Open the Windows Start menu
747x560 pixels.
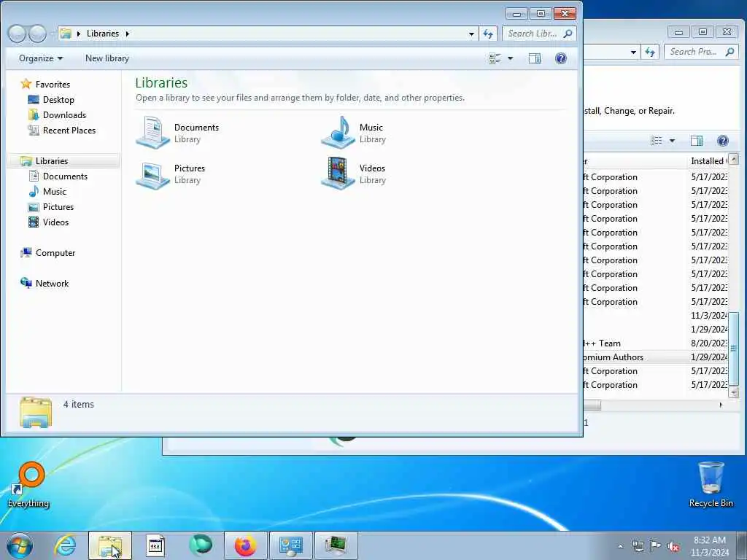pyautogui.click(x=20, y=545)
